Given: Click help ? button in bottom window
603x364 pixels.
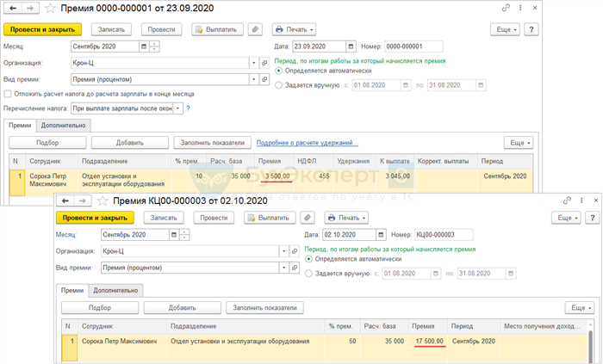Looking at the screenshot, I should click(x=593, y=218).
